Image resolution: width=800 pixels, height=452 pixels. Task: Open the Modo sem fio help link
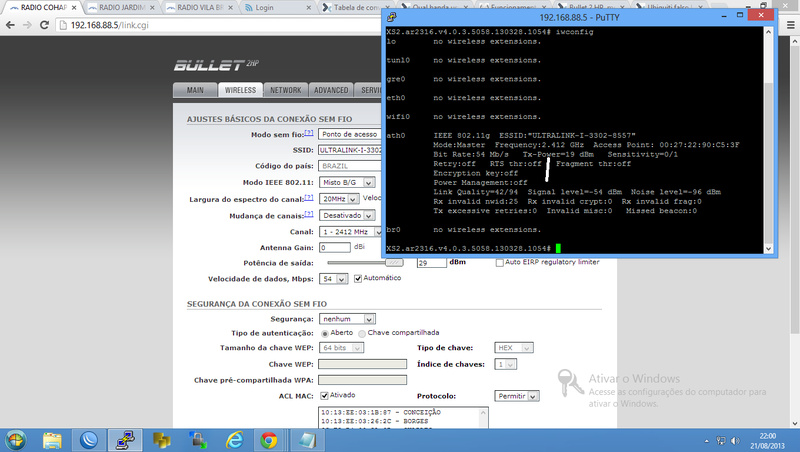coord(309,133)
